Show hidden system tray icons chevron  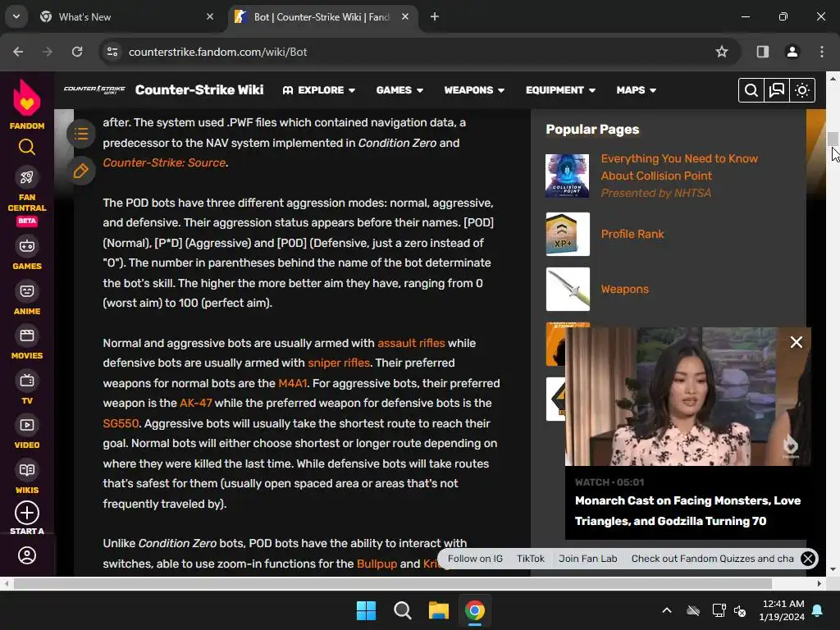(x=666, y=610)
